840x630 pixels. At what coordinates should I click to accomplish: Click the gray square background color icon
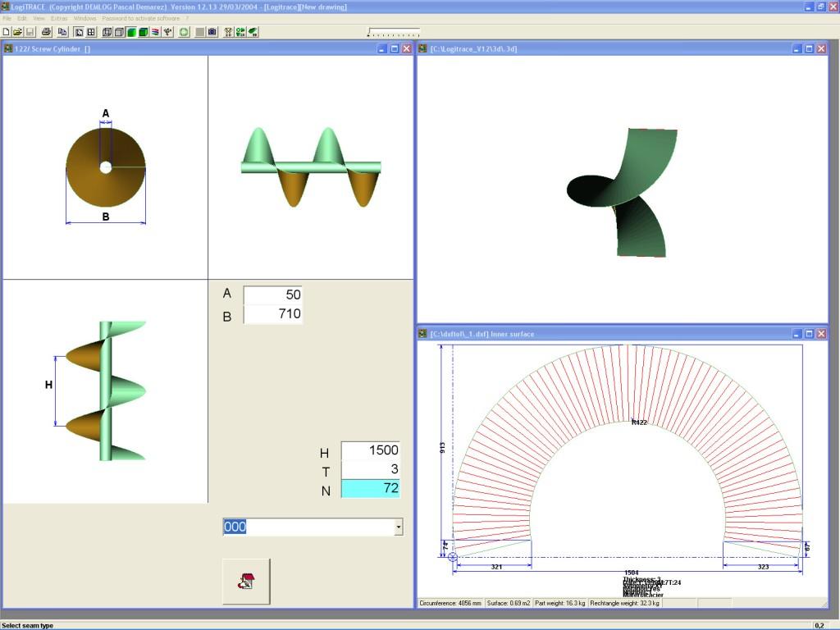click(200, 32)
